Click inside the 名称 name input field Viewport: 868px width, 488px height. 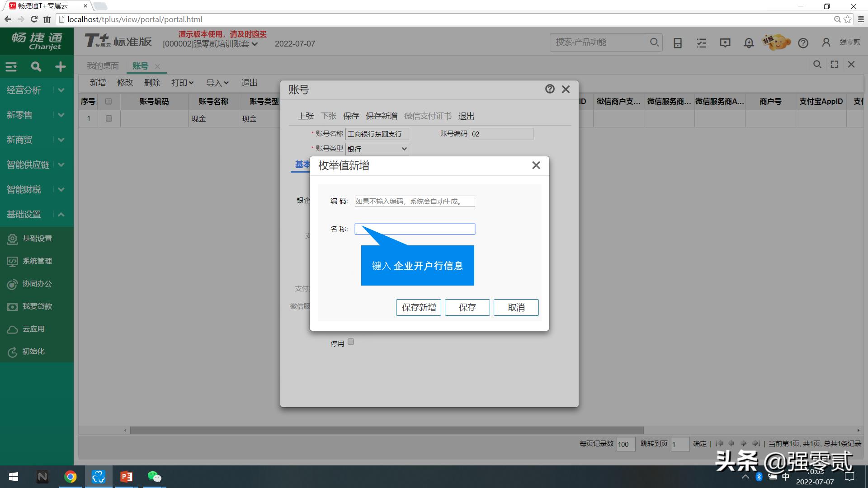[x=415, y=229]
